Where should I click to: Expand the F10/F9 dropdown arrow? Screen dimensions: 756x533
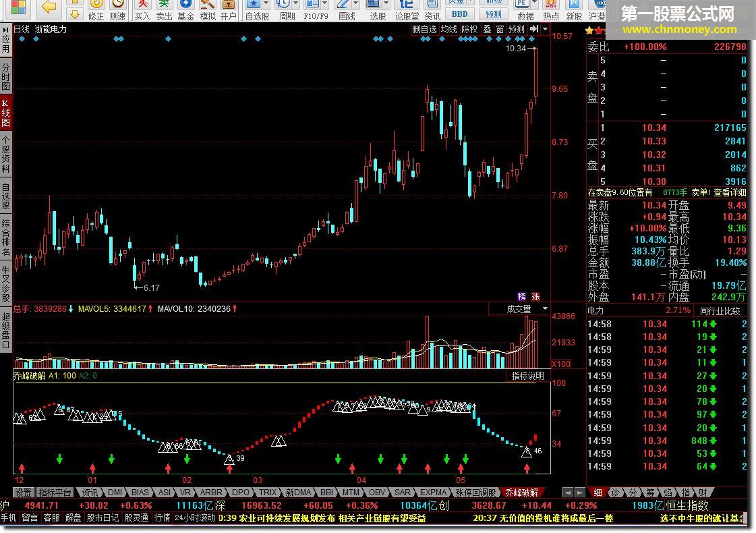(325, 4)
